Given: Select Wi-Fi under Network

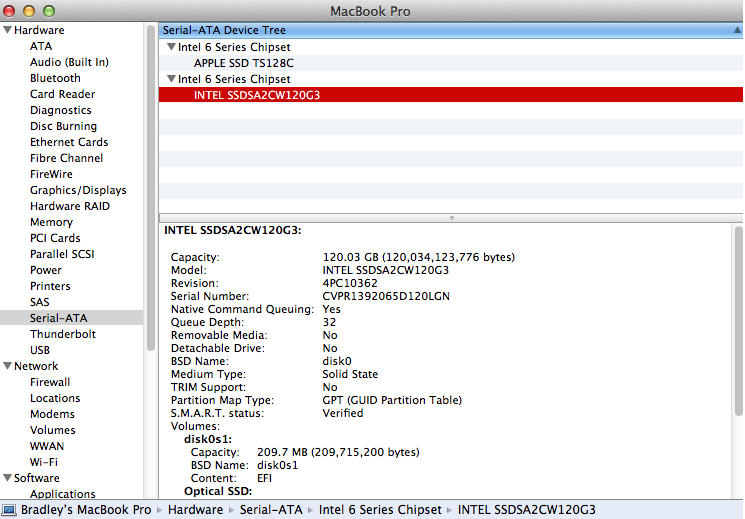Looking at the screenshot, I should [44, 462].
